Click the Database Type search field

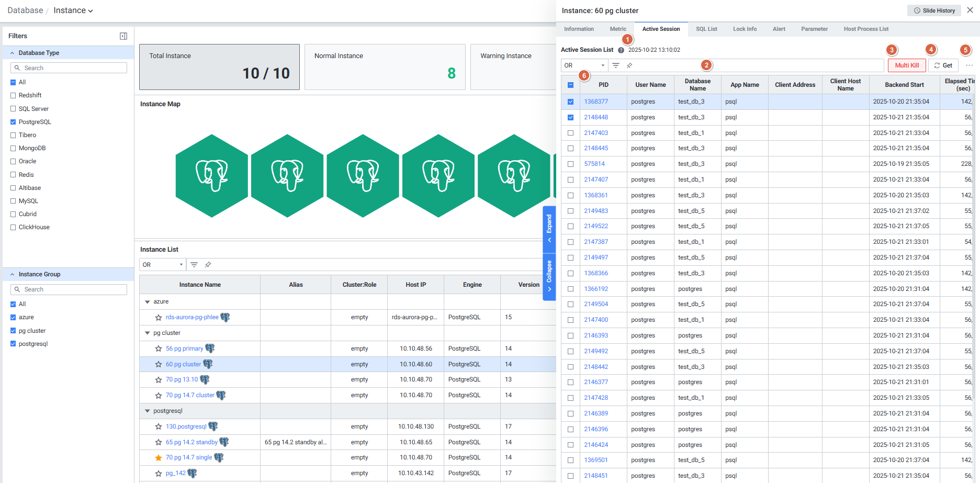click(x=69, y=68)
